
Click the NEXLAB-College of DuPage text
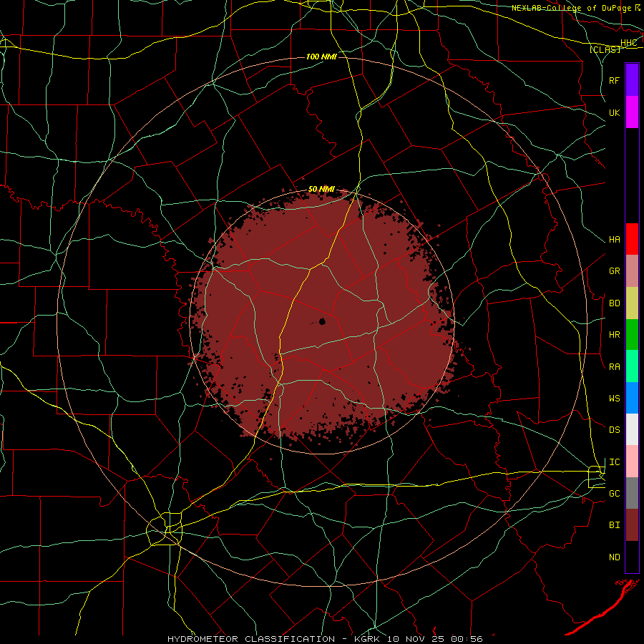pos(571,8)
